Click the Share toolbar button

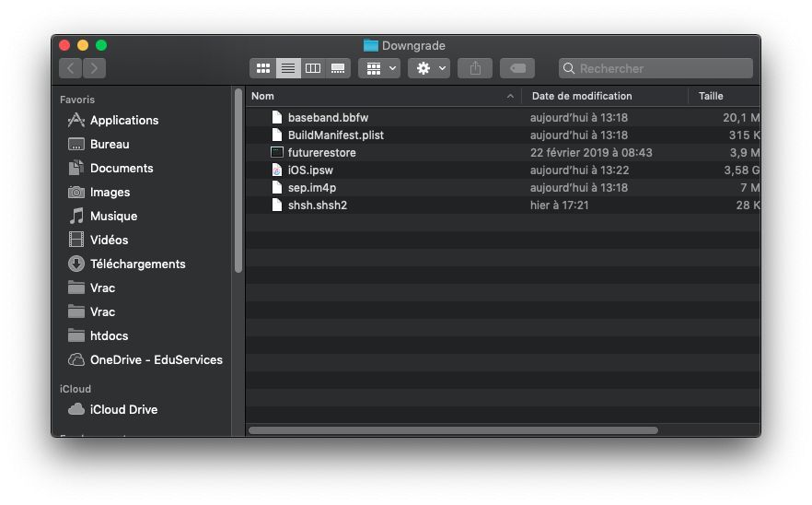click(475, 68)
